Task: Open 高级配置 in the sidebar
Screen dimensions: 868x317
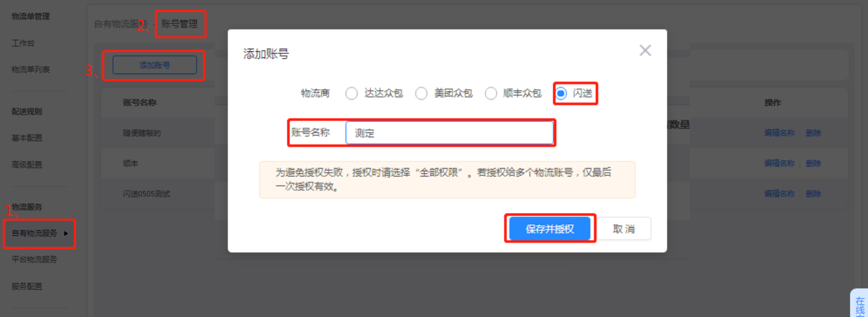Action: [27, 164]
